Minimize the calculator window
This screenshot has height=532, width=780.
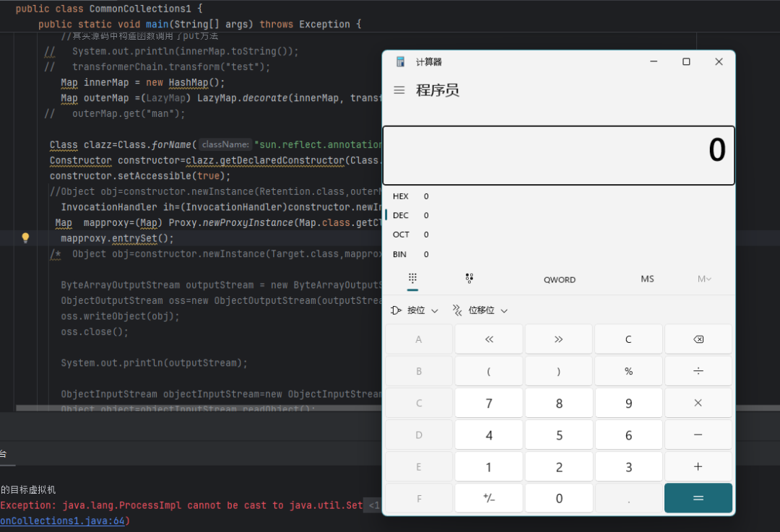654,61
